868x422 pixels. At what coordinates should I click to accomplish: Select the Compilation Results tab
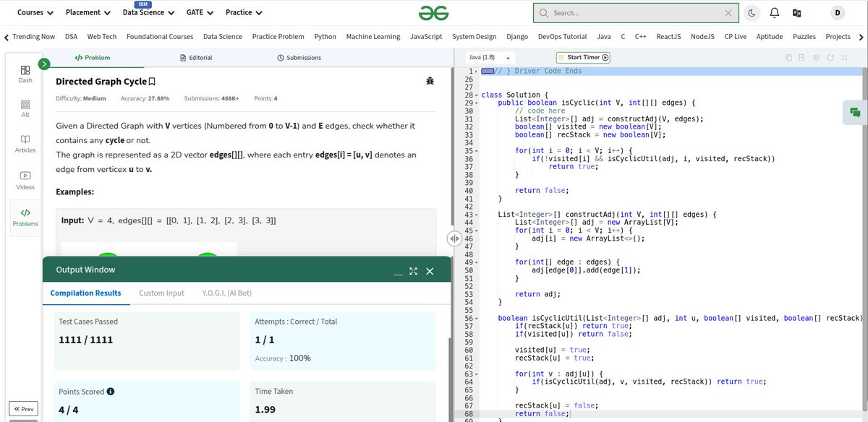click(x=85, y=293)
